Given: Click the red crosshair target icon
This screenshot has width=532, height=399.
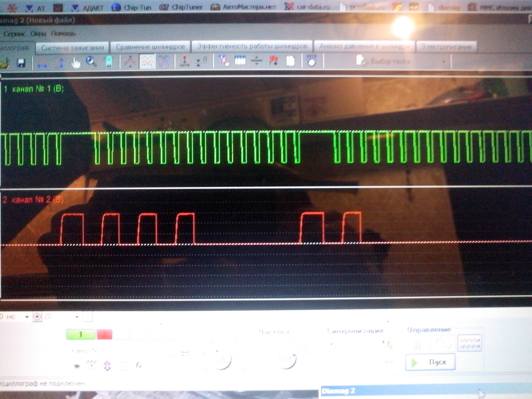Looking at the screenshot, I should click(37, 317).
